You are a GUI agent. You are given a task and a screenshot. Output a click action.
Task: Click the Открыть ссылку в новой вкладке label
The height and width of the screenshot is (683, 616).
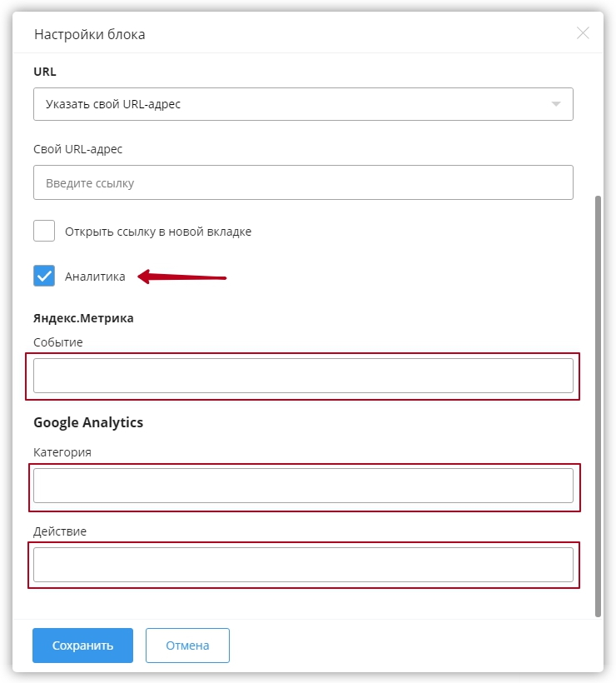(x=158, y=232)
